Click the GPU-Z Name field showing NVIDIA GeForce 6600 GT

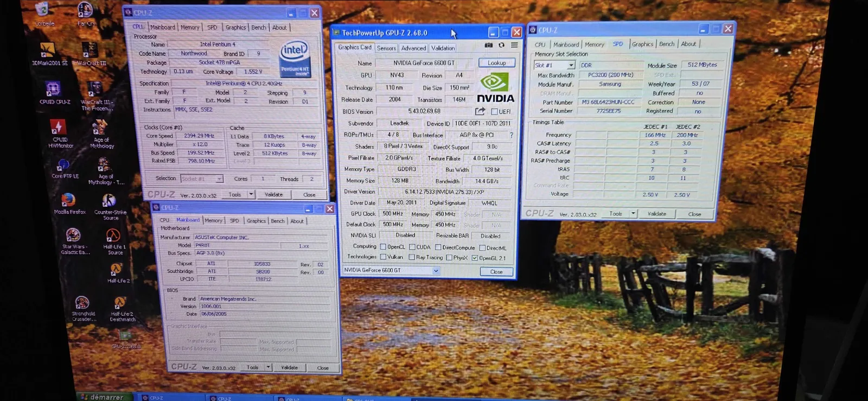424,63
